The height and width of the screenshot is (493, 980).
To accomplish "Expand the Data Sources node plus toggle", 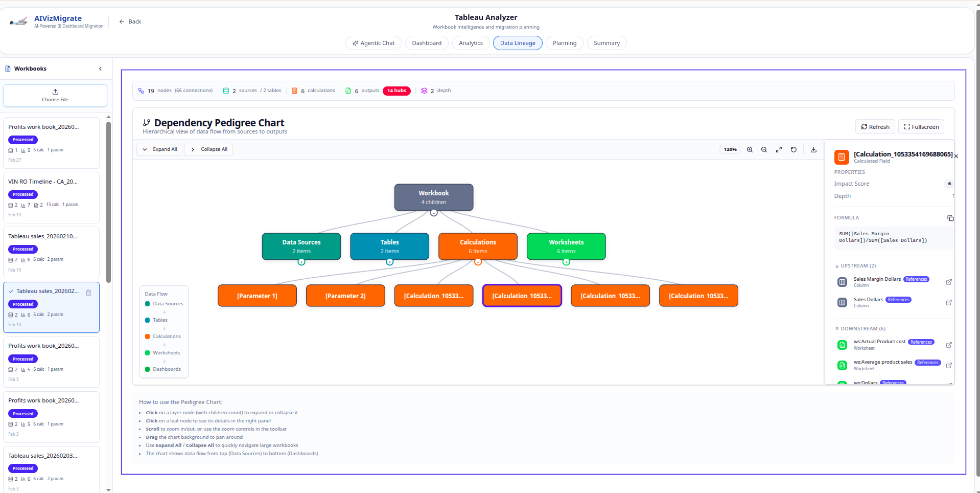I will 301,262.
